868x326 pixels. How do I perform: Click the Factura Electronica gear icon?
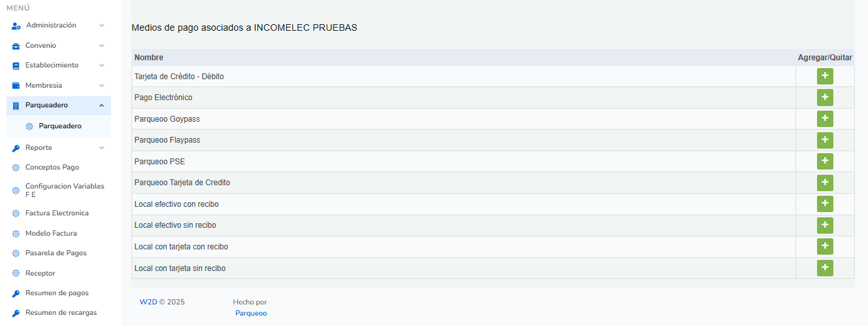click(16, 213)
